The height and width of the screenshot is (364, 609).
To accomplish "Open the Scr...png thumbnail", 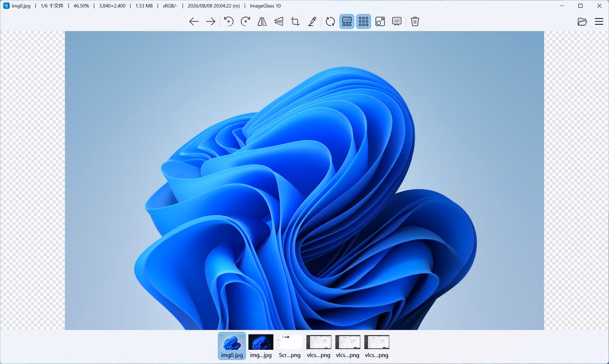I will pos(290,345).
